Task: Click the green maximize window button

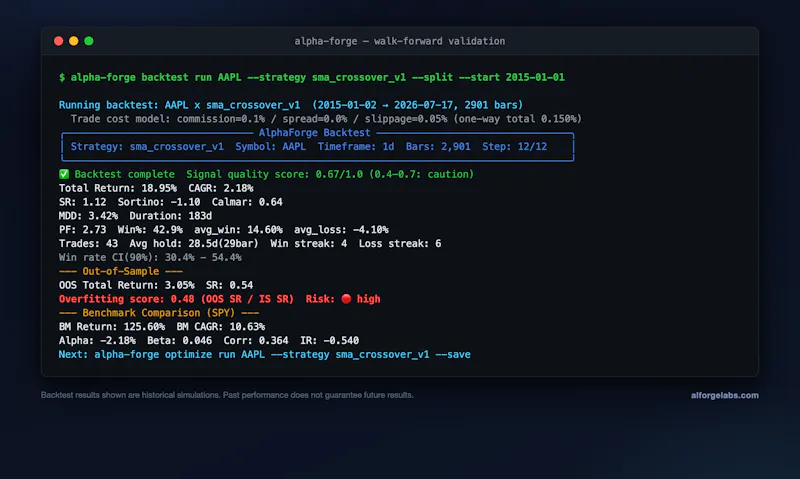Action: [x=89, y=41]
